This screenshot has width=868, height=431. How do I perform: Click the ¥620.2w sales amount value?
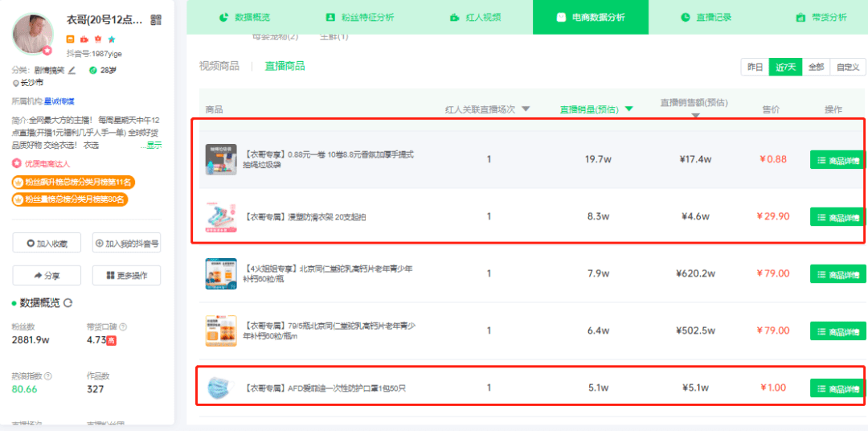[696, 273]
